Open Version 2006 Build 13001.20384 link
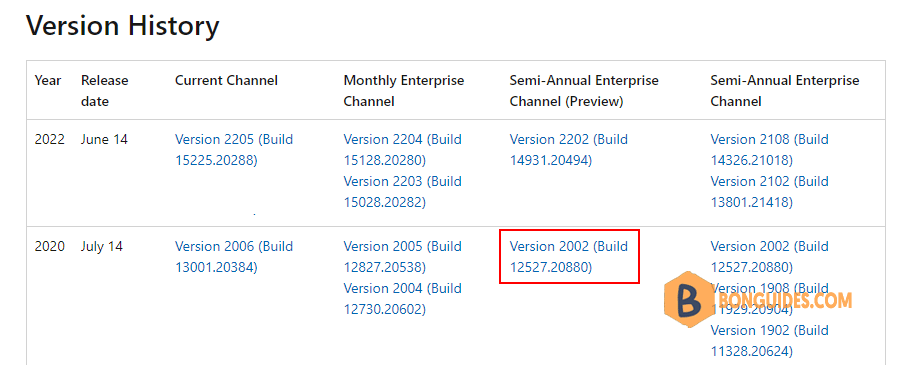 233,257
